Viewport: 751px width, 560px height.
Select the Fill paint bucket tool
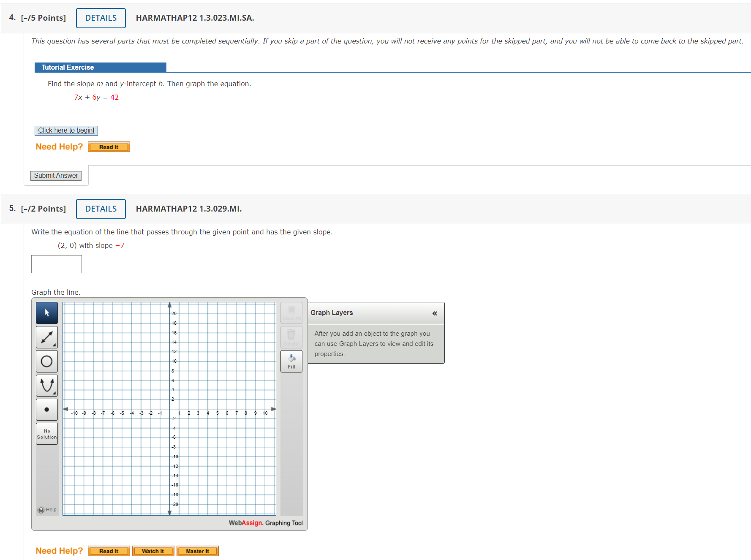291,361
